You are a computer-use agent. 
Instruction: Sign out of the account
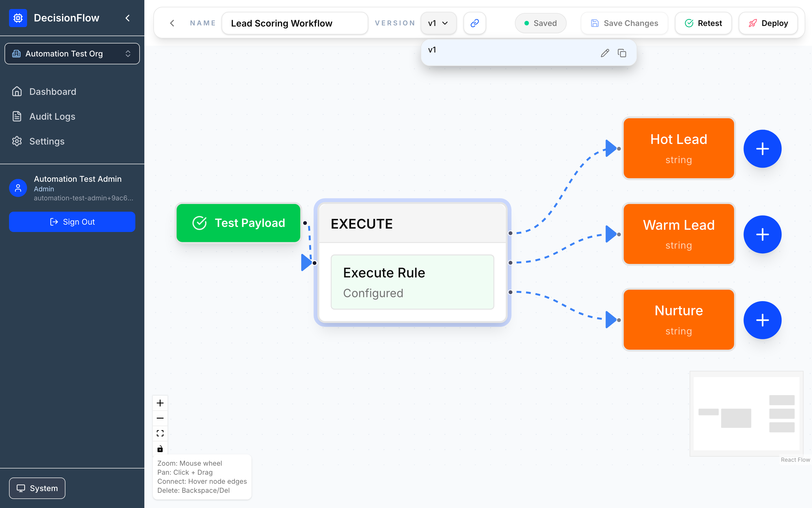(72, 222)
